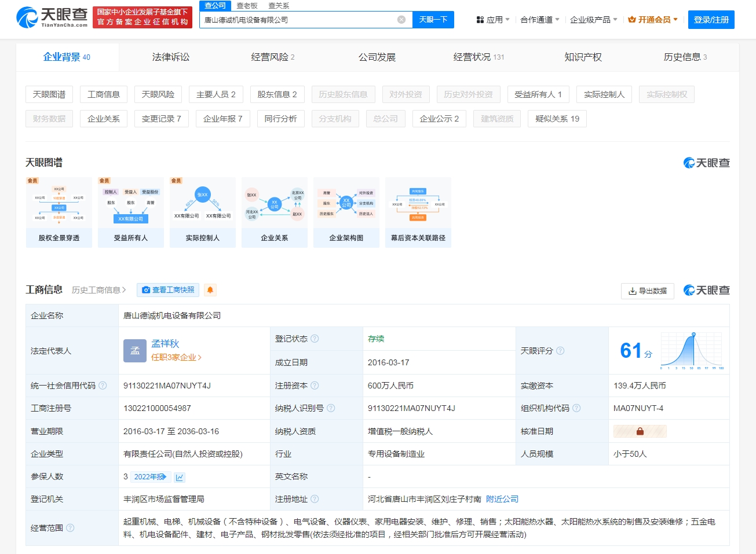The width and height of the screenshot is (756, 554).
Task: Open the 经营风险 tab
Action: [273, 57]
